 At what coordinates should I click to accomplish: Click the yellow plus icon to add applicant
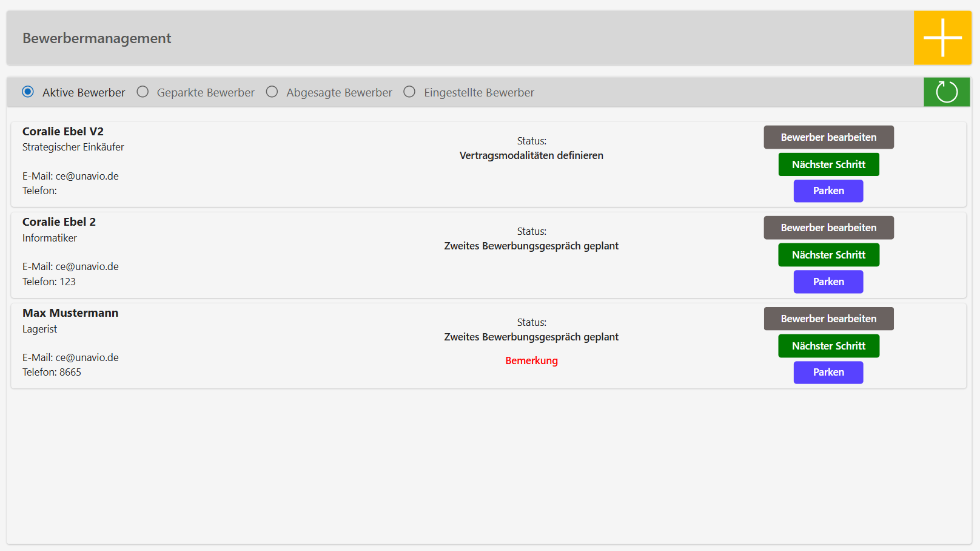[x=942, y=38]
